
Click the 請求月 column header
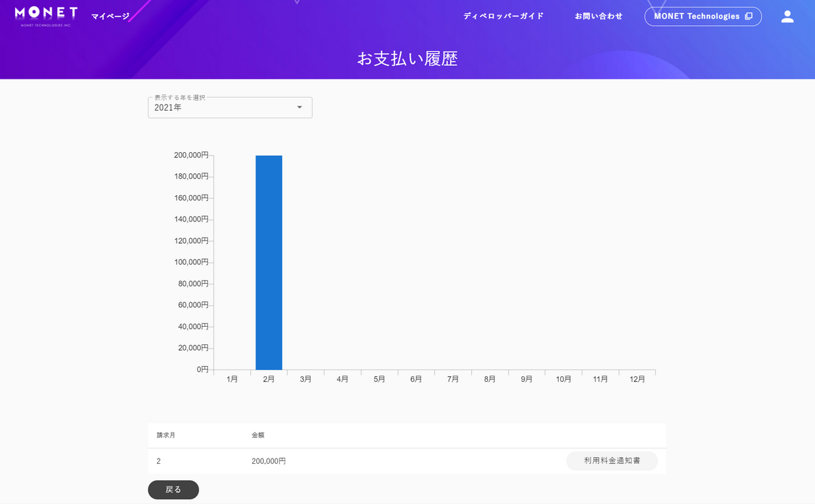(166, 435)
